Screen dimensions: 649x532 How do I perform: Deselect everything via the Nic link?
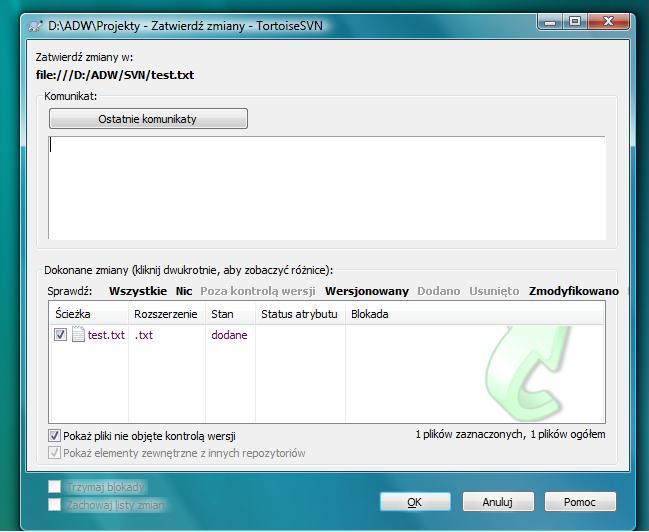coord(184,291)
